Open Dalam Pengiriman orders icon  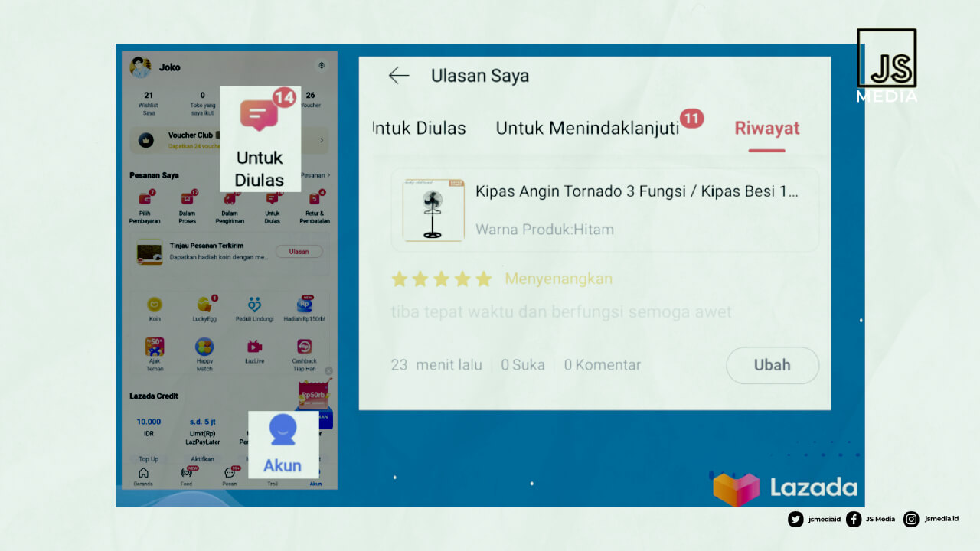[x=230, y=198]
